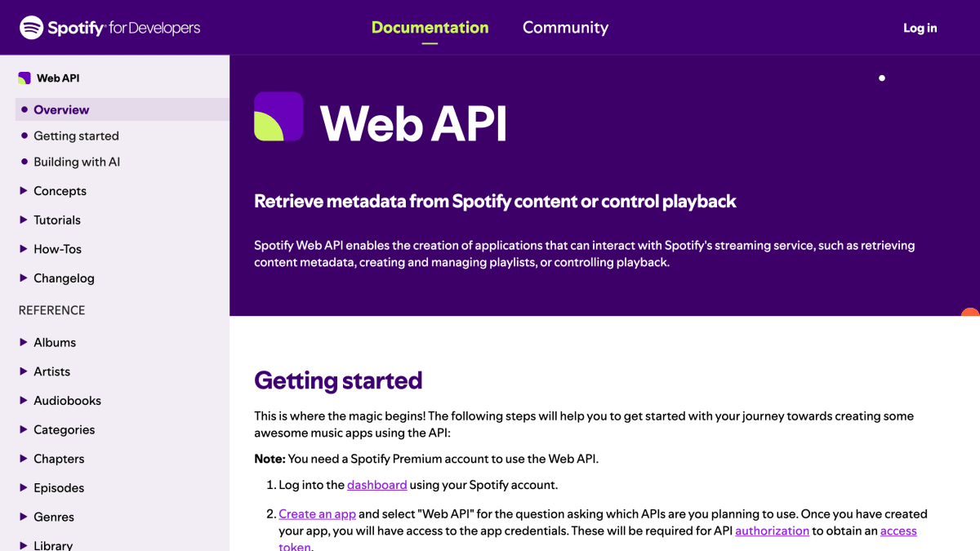The height and width of the screenshot is (551, 980).
Task: Expand the Concepts section arrow
Action: (x=24, y=191)
